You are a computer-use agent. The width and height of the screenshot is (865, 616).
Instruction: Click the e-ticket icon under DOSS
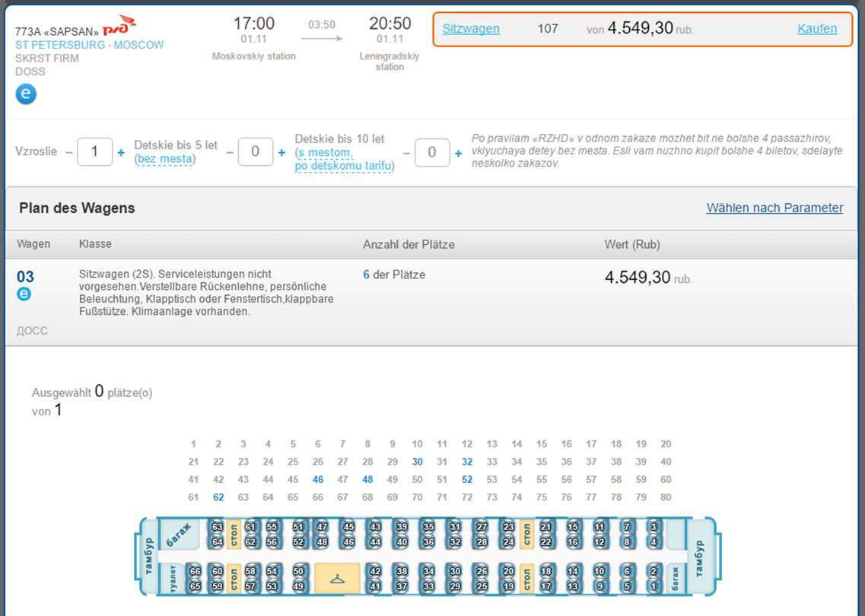pos(26,94)
